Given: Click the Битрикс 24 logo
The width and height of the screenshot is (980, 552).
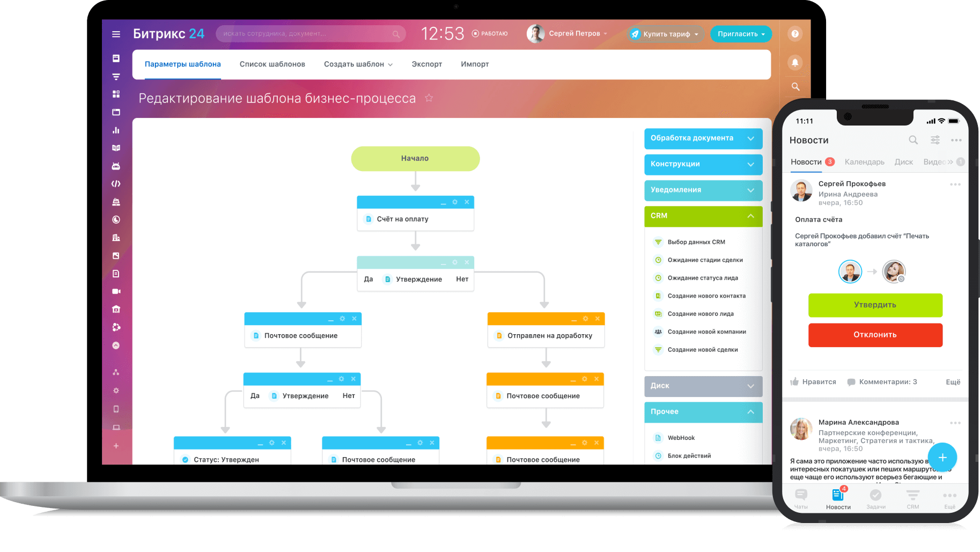Looking at the screenshot, I should [x=168, y=34].
